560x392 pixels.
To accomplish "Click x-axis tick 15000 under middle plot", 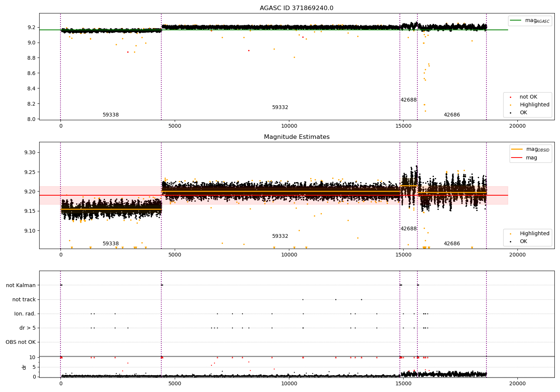I will [x=403, y=255].
